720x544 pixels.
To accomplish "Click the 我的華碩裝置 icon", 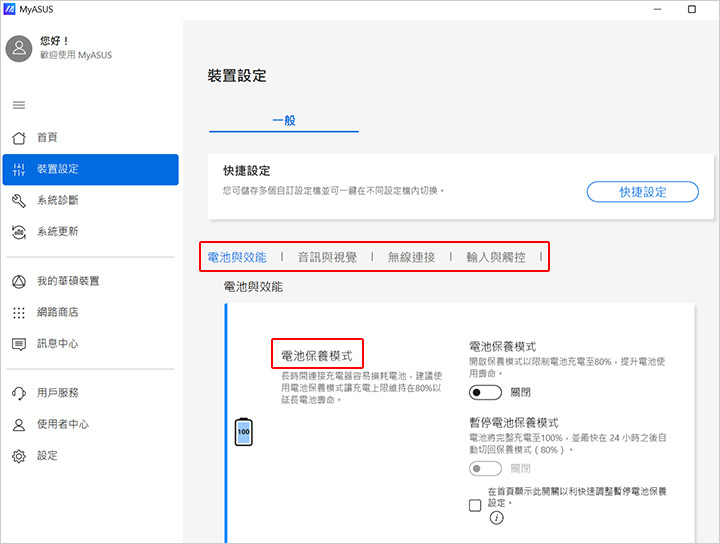I will coord(19,281).
